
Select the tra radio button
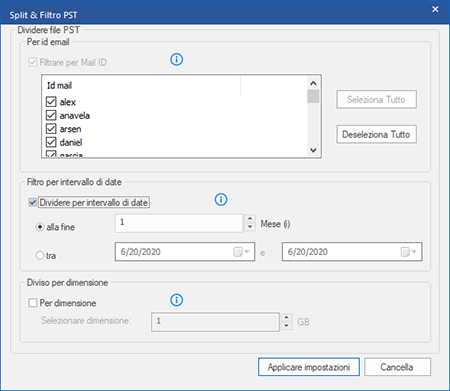[40, 256]
